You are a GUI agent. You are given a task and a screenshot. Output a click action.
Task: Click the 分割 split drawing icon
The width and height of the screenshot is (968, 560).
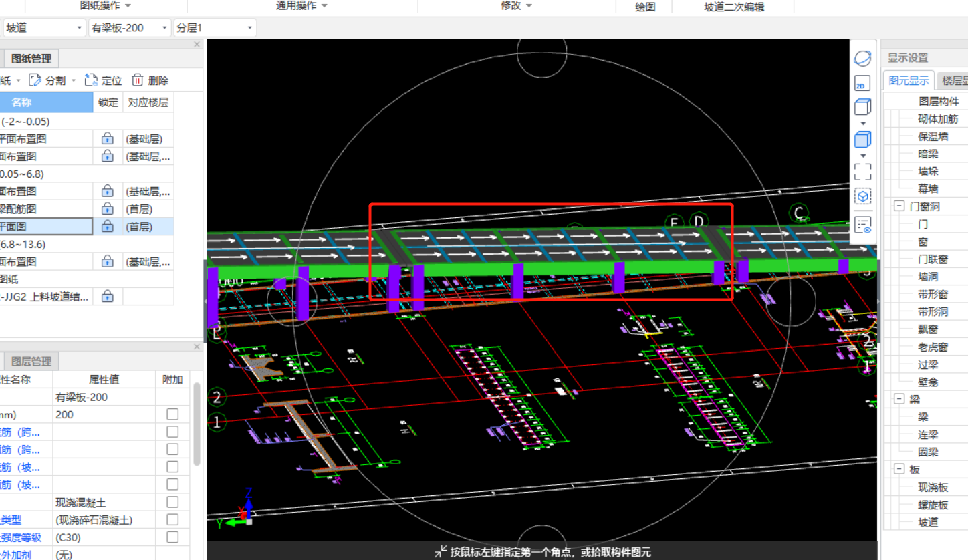pos(36,80)
